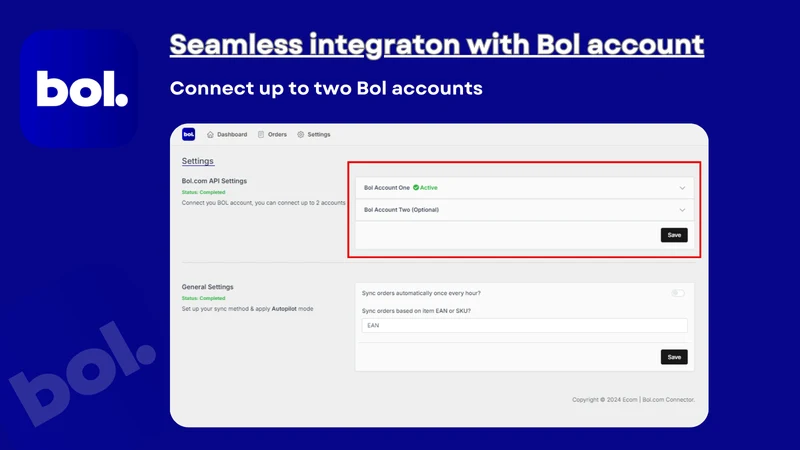Click the Bol Account Two (Optional) label
This screenshot has height=450, width=800.
pos(401,210)
